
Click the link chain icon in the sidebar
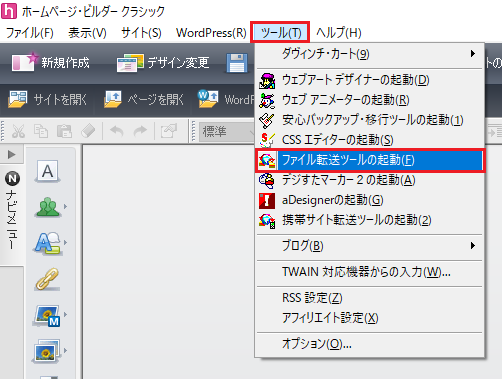[47, 279]
